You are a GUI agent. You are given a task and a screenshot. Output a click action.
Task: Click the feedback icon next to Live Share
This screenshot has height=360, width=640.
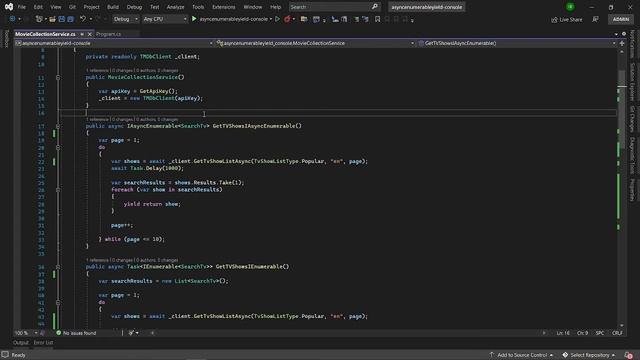[x=596, y=19]
